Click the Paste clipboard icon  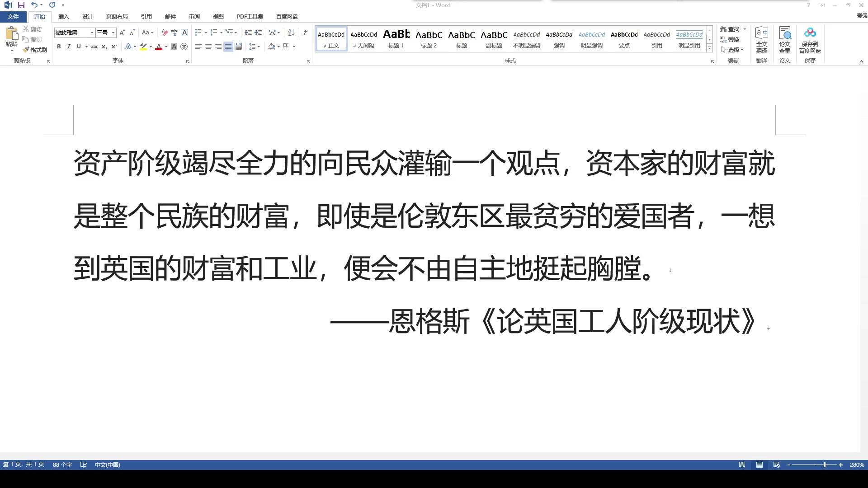tap(11, 34)
